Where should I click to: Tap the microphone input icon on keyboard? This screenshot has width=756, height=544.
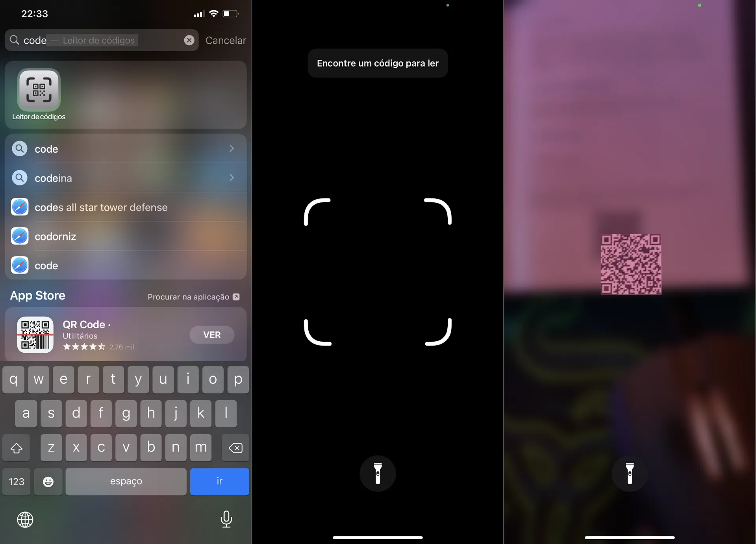226,518
